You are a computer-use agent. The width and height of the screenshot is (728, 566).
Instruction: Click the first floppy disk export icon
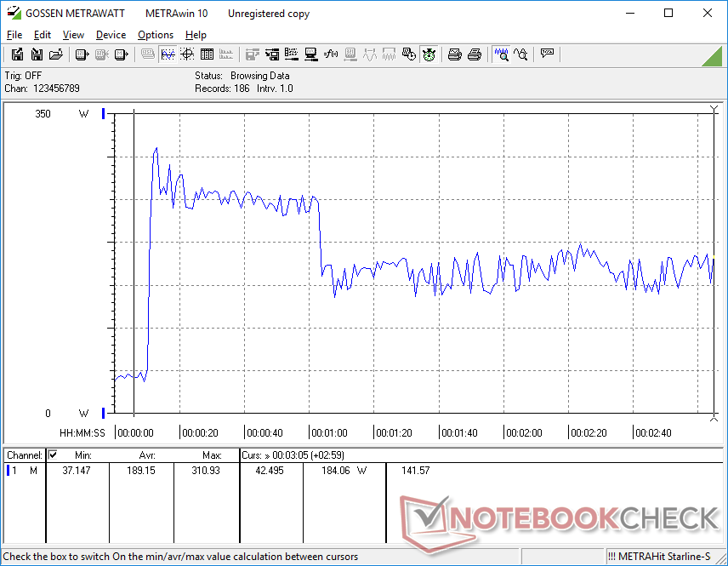coord(17,54)
